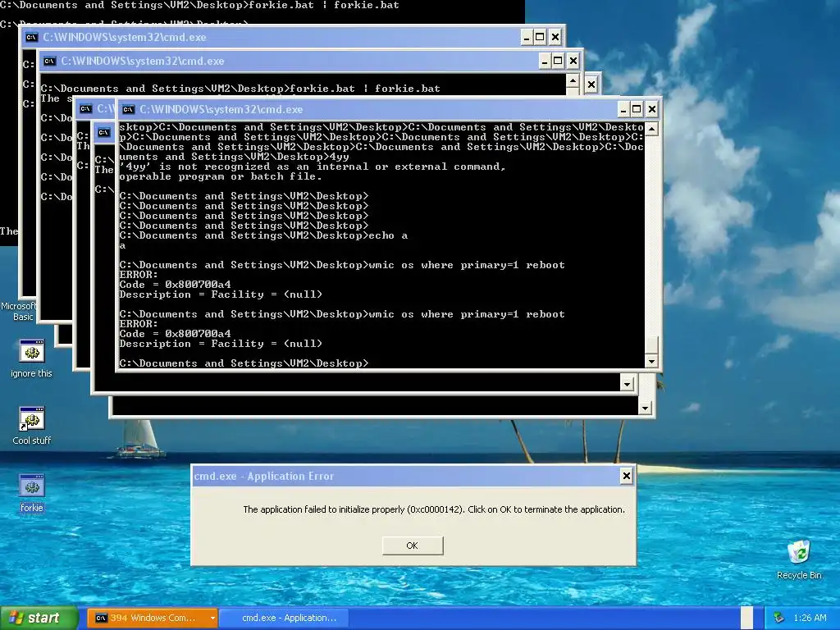
Task: Click the rearmost cmd.exe window's system menu icon
Action: point(32,37)
